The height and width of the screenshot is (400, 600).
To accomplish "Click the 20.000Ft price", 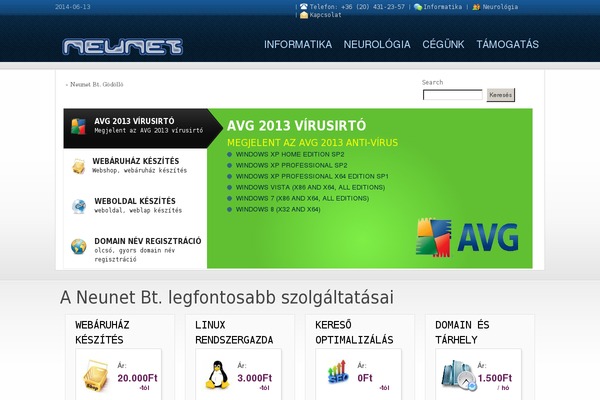I will click(x=137, y=378).
